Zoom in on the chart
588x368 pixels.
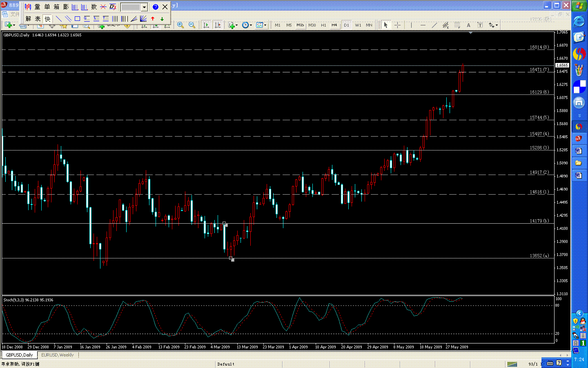[x=180, y=25]
